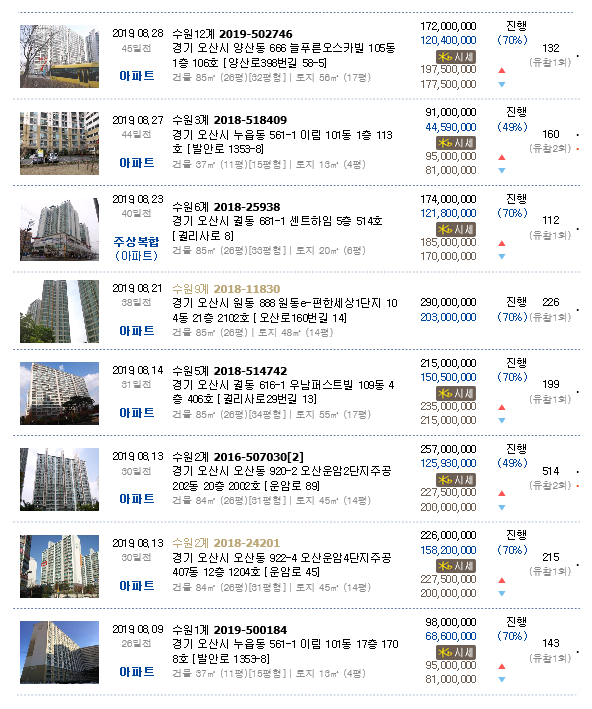Open auction case 수원12계 2019-502746
The height and width of the screenshot is (709, 592).
coord(232,34)
